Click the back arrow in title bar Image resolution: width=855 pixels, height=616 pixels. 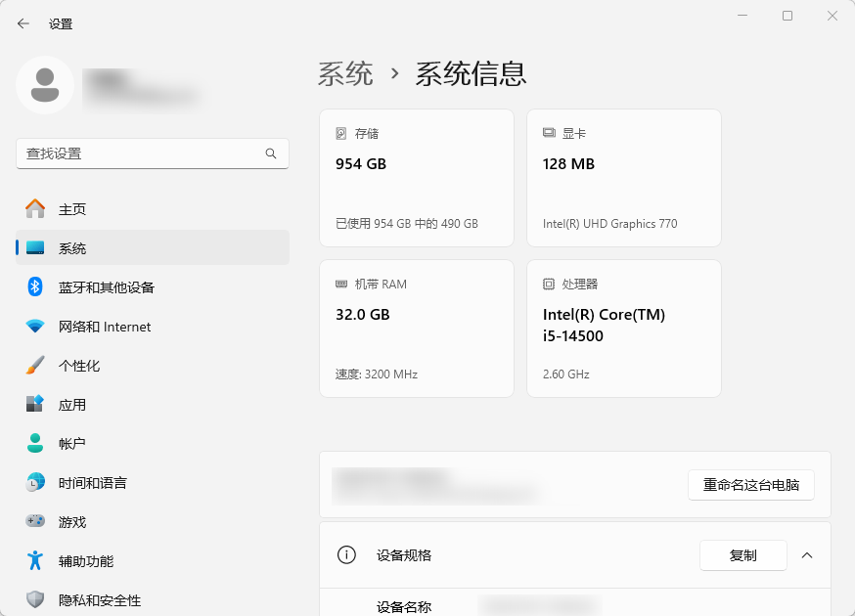click(x=22, y=22)
